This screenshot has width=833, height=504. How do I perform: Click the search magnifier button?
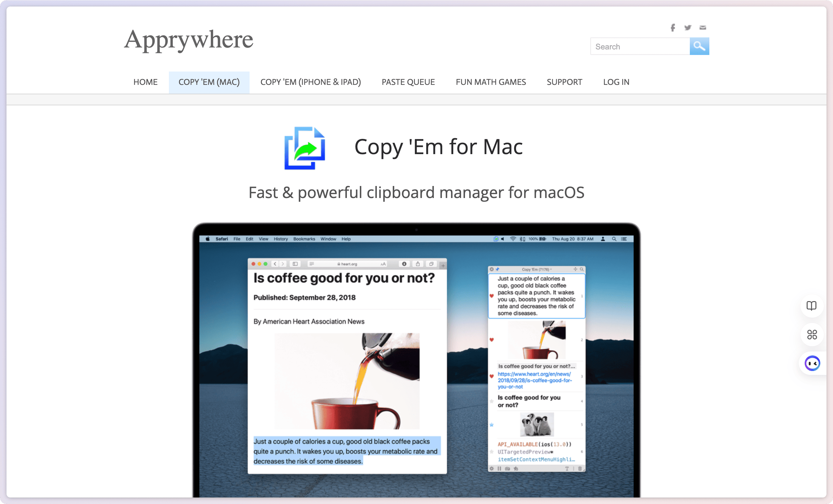click(699, 46)
